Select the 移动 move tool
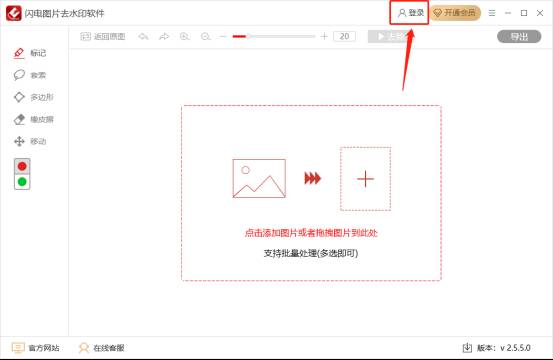This screenshot has height=360, width=553. (x=30, y=141)
